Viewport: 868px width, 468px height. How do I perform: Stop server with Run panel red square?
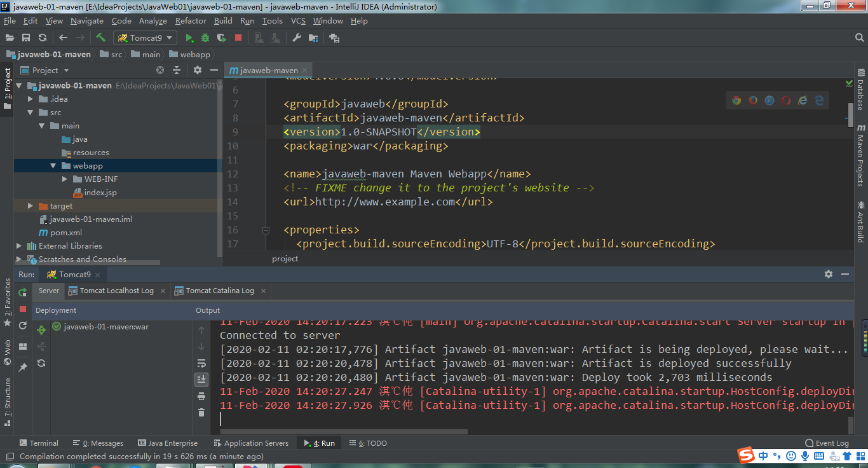23,309
